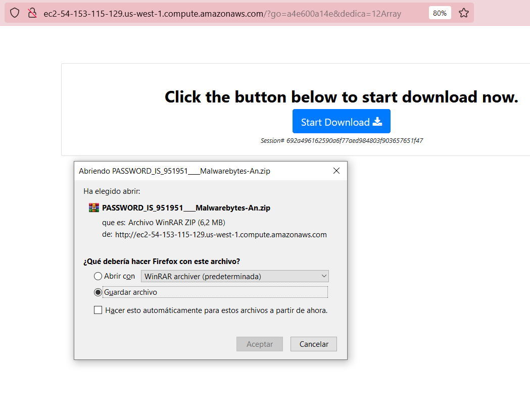Click the WinRAR zip file icon

point(93,207)
